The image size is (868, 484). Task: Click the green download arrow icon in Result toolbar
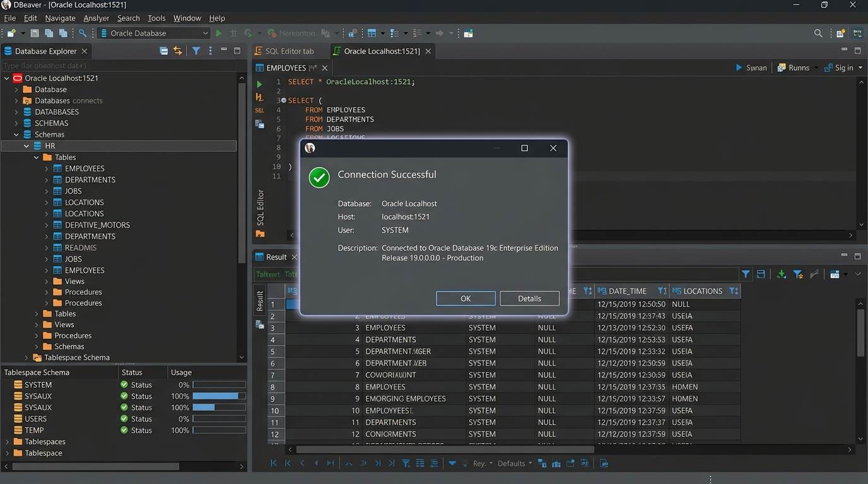782,274
